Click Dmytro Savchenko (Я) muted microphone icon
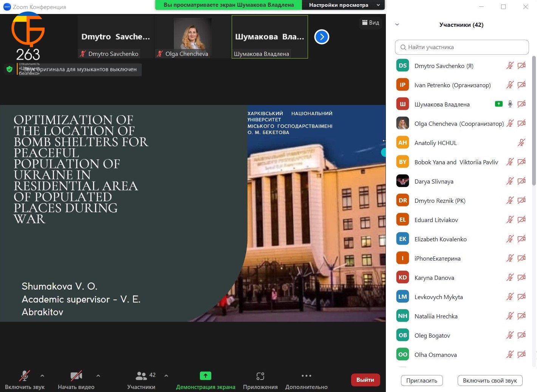Screen dimensions: 537x392 coord(510,66)
